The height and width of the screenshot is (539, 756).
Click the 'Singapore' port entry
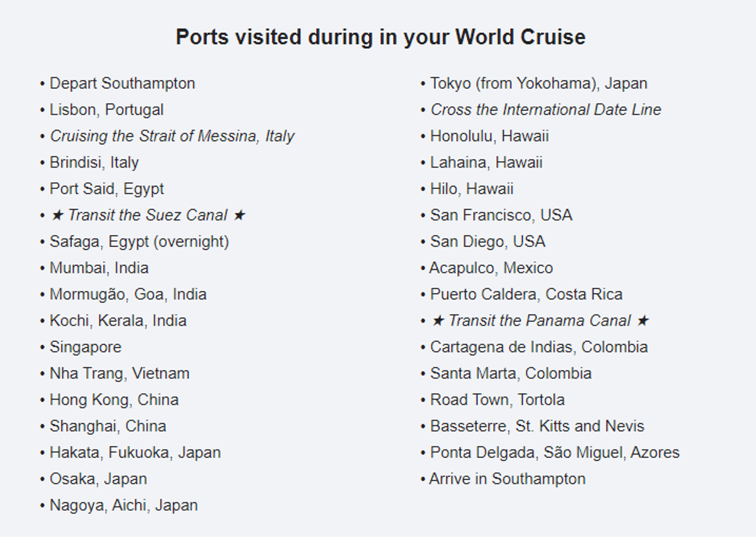[85, 348]
